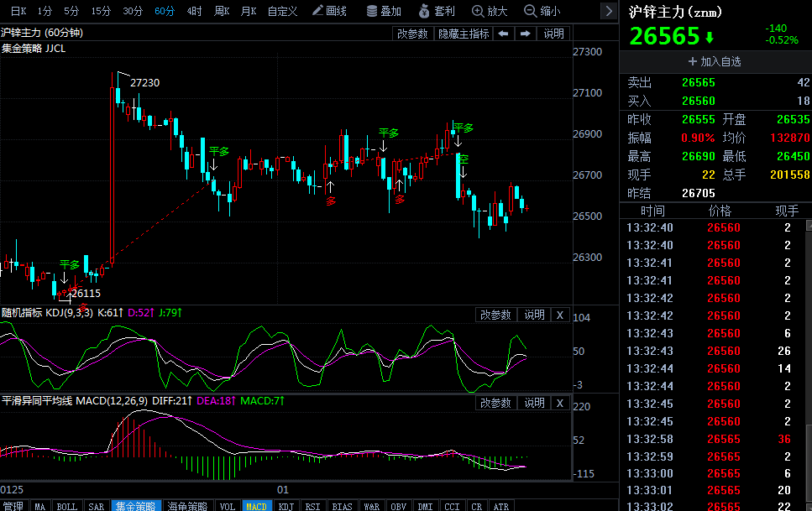Open the 管理 indicator management menu
812x511 pixels.
click(x=13, y=506)
